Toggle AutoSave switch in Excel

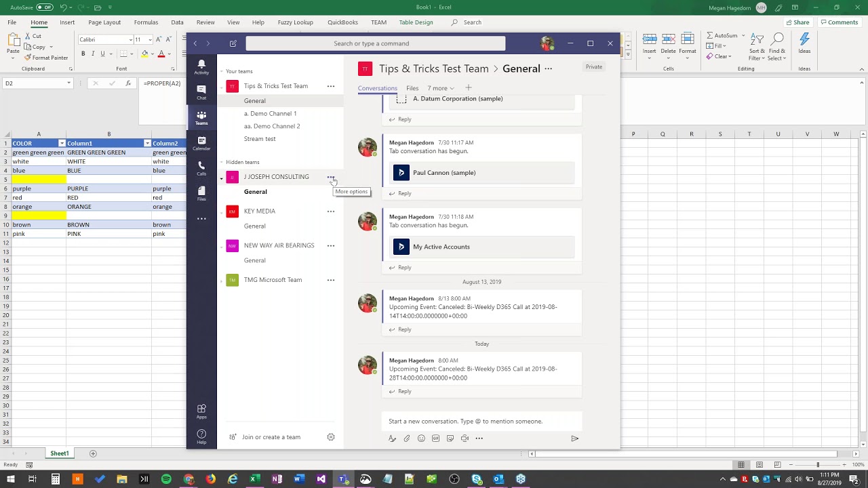click(x=45, y=7)
